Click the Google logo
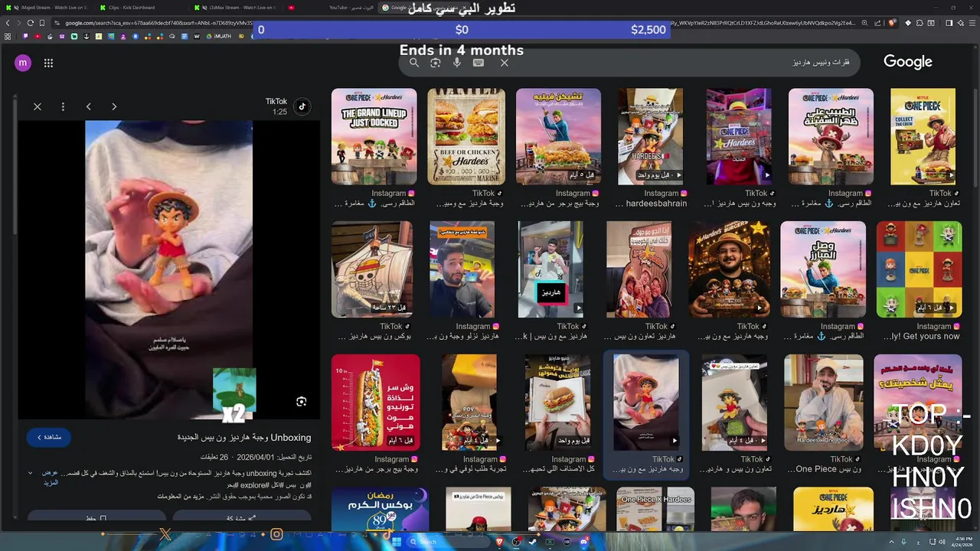 (908, 62)
